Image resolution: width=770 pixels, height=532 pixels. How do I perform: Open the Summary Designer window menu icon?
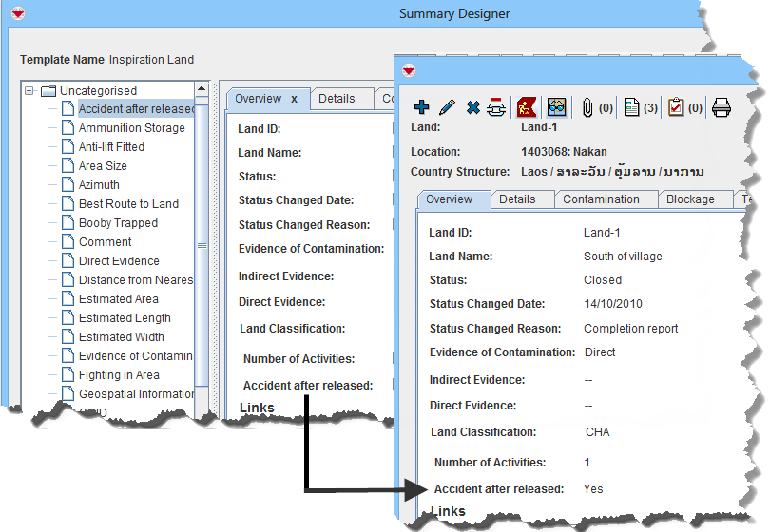click(x=18, y=14)
